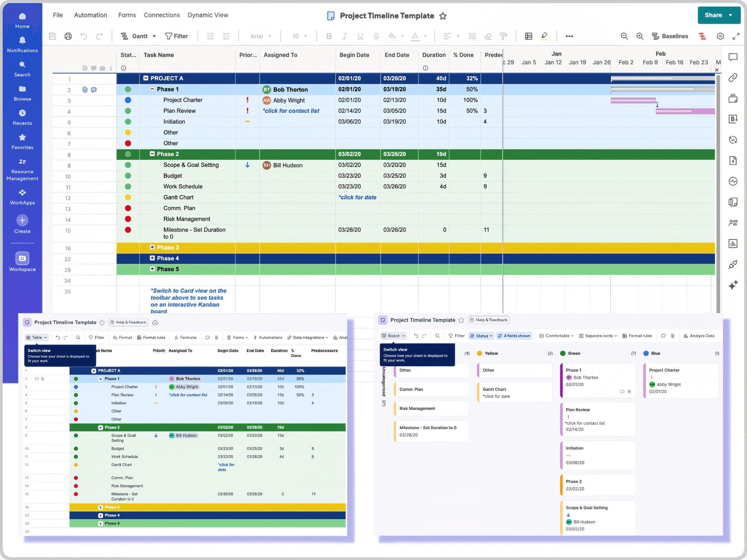The width and height of the screenshot is (747, 560).
Task: Open the Attachments panel on the right rail
Action: tap(733, 77)
